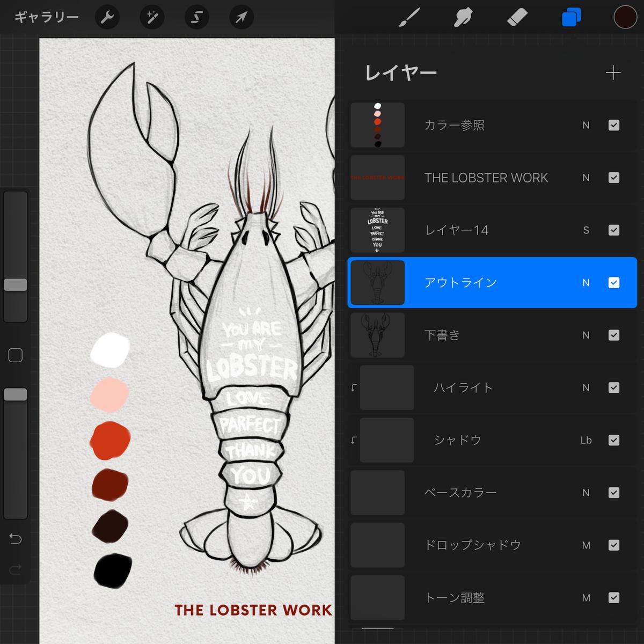Select the Eraser tool
Screen dimensions: 644x644
[517, 17]
